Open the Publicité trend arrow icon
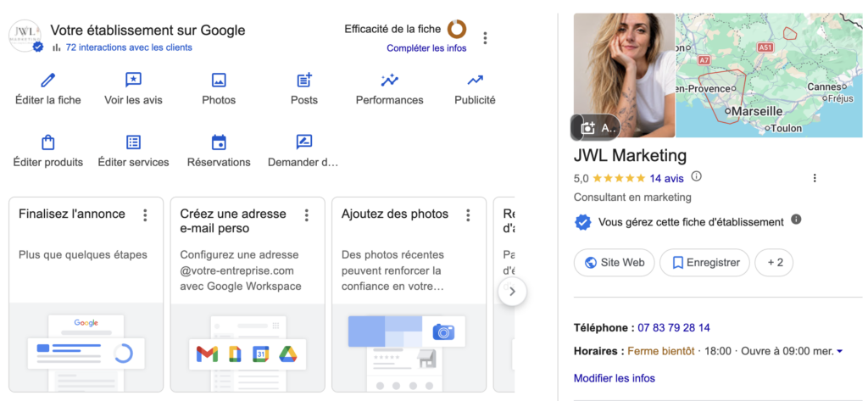Viewport: 868px width, 401px height. coord(475,81)
